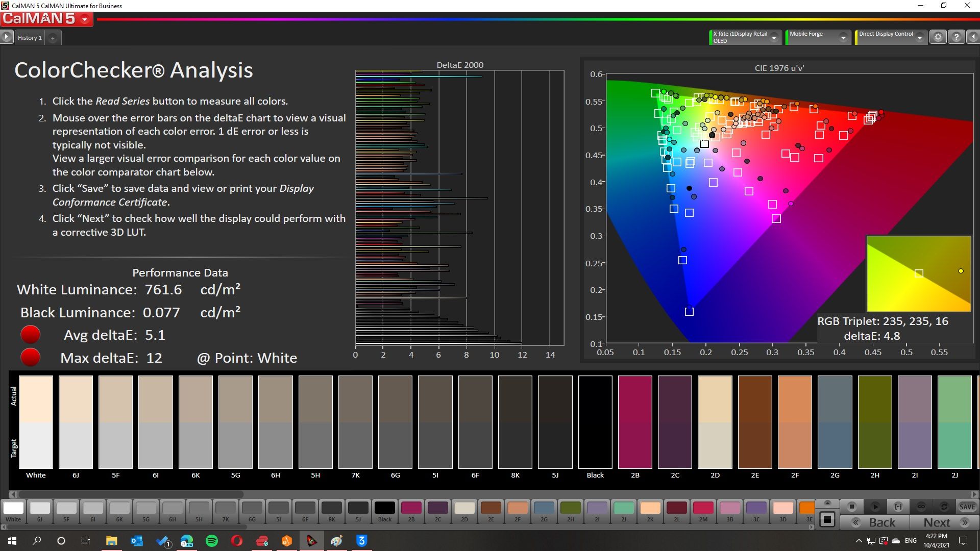This screenshot has height=551, width=980.
Task: Click the forward playback control icon
Action: 874,506
